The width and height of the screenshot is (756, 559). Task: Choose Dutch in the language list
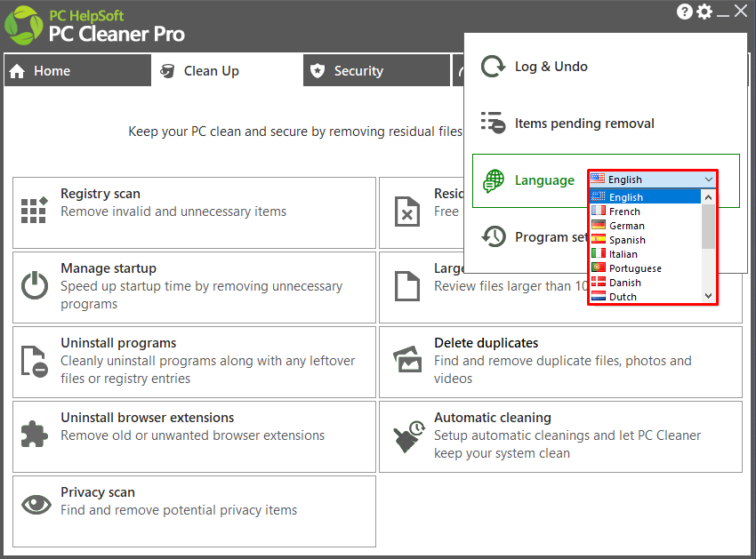pyautogui.click(x=645, y=296)
